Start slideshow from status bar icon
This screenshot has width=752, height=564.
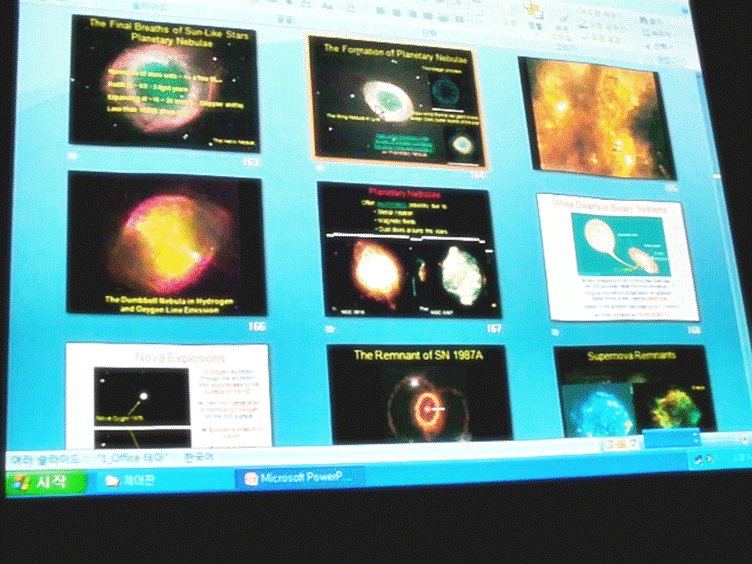[633, 443]
